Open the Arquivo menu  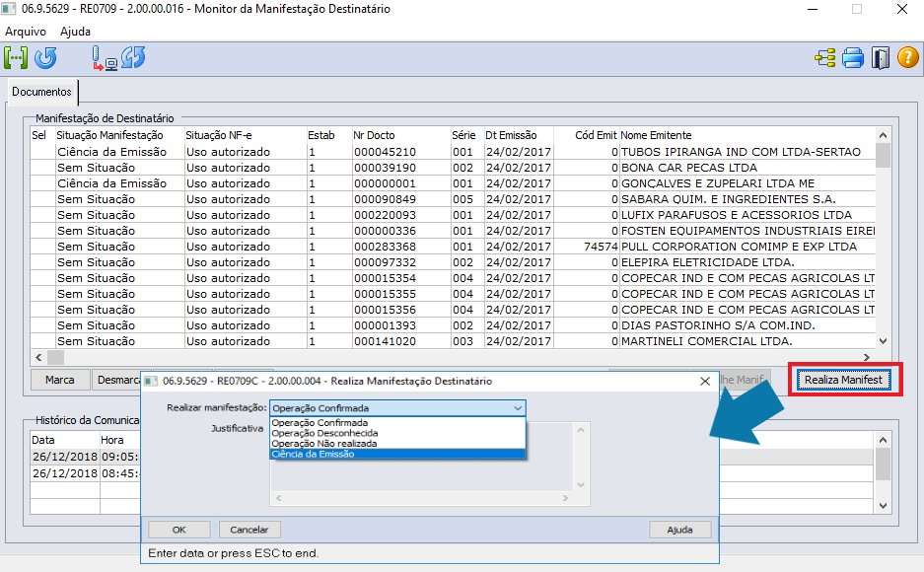[26, 32]
